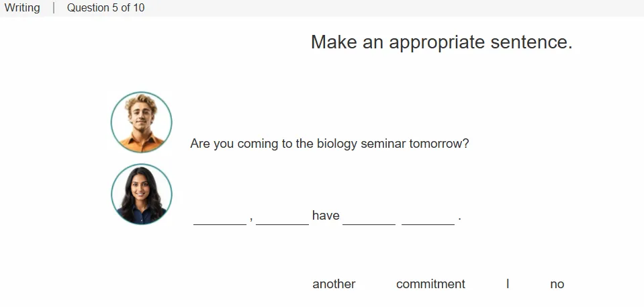Viewport: 644px width, 307px height.
Task: Click the divider between Writing and Question
Action: coord(54,8)
